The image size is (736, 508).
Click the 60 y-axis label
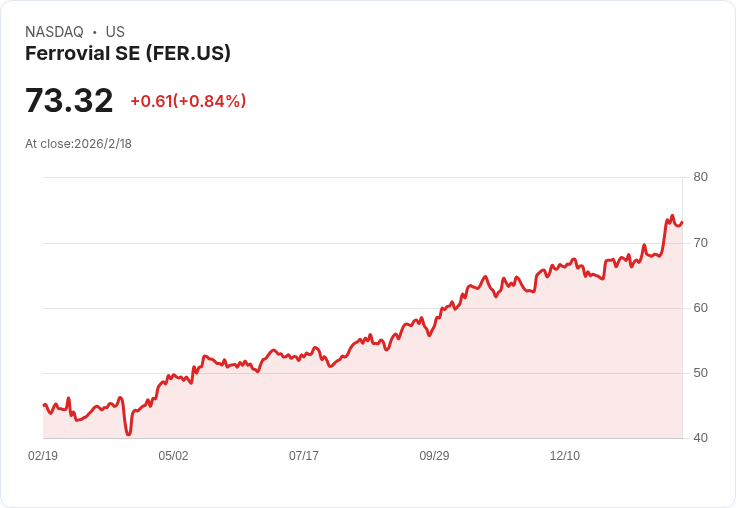click(x=700, y=308)
